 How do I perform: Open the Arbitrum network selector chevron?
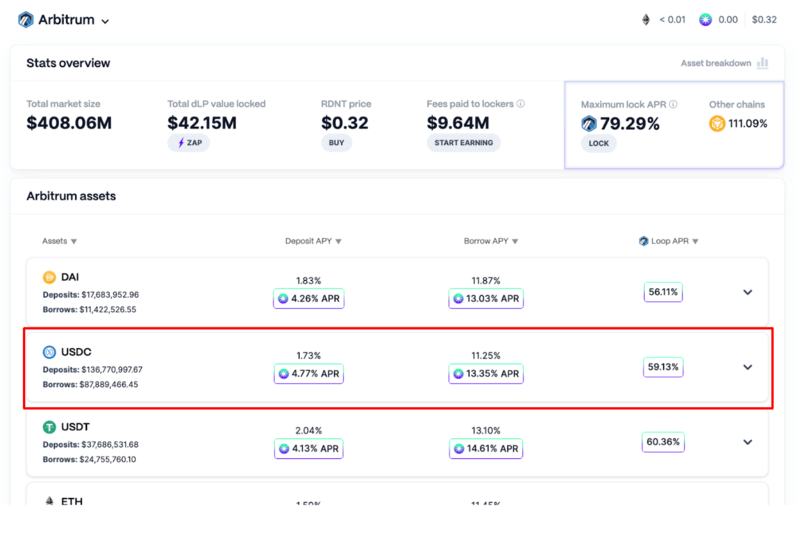[x=105, y=21]
